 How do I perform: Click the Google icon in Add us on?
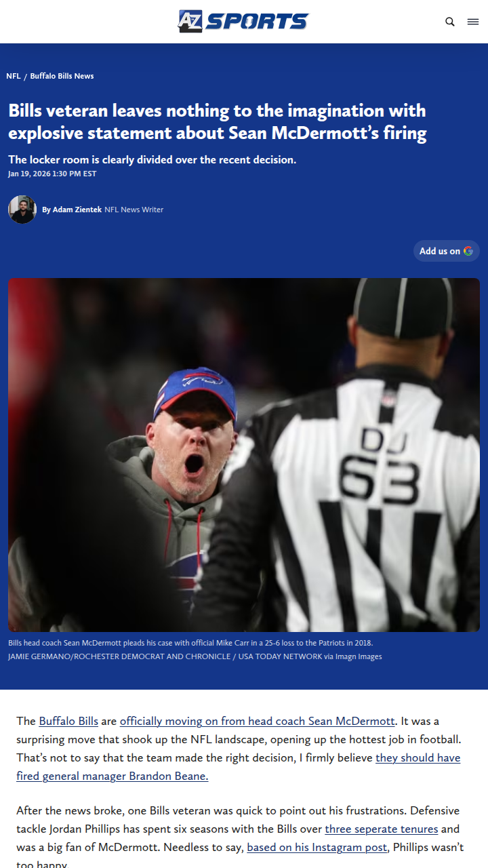click(468, 251)
